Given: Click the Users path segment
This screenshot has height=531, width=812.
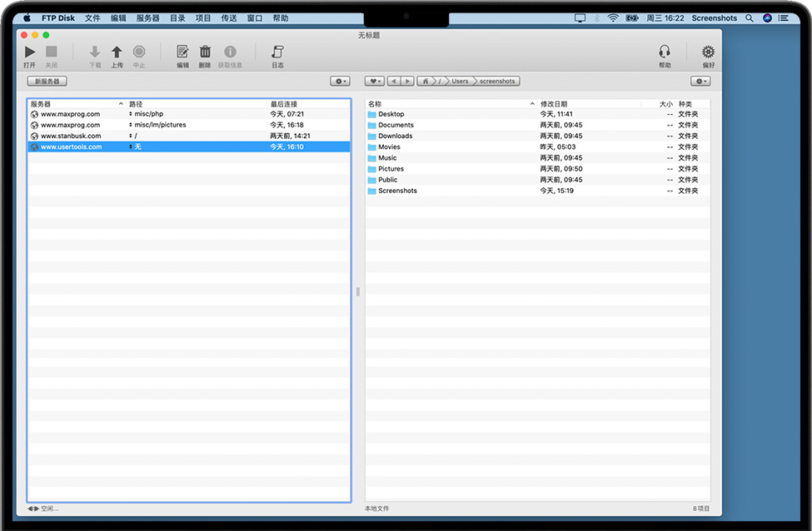Looking at the screenshot, I should click(460, 82).
